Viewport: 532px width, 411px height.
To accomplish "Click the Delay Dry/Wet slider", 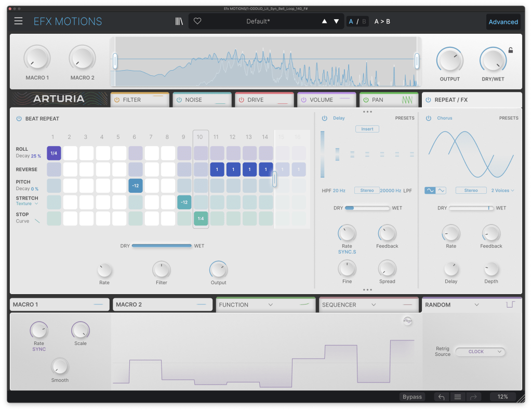I will coord(367,208).
